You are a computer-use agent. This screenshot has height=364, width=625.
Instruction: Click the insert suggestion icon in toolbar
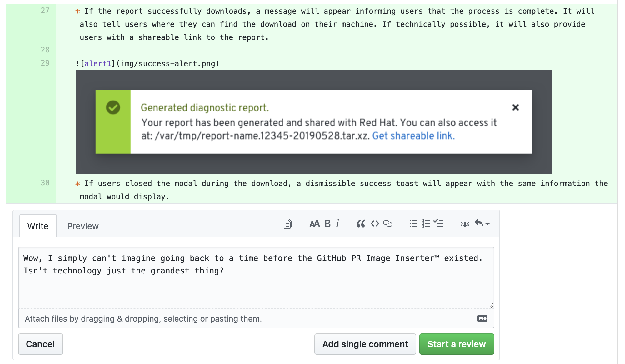point(287,224)
